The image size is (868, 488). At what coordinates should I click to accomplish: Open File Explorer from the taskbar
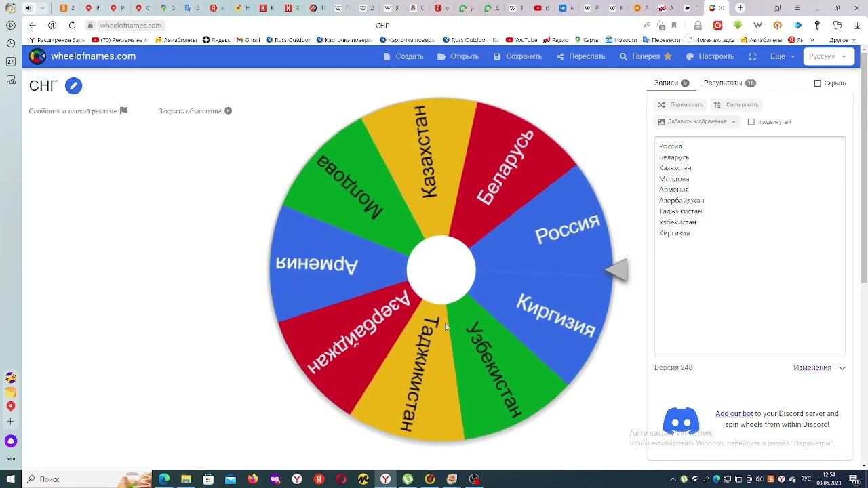[x=186, y=479]
